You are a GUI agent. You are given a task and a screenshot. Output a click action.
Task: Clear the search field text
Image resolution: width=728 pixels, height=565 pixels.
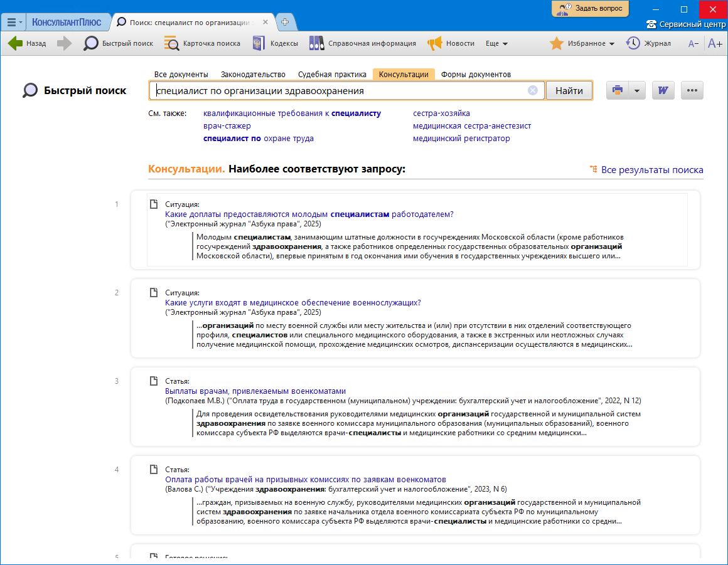(533, 90)
